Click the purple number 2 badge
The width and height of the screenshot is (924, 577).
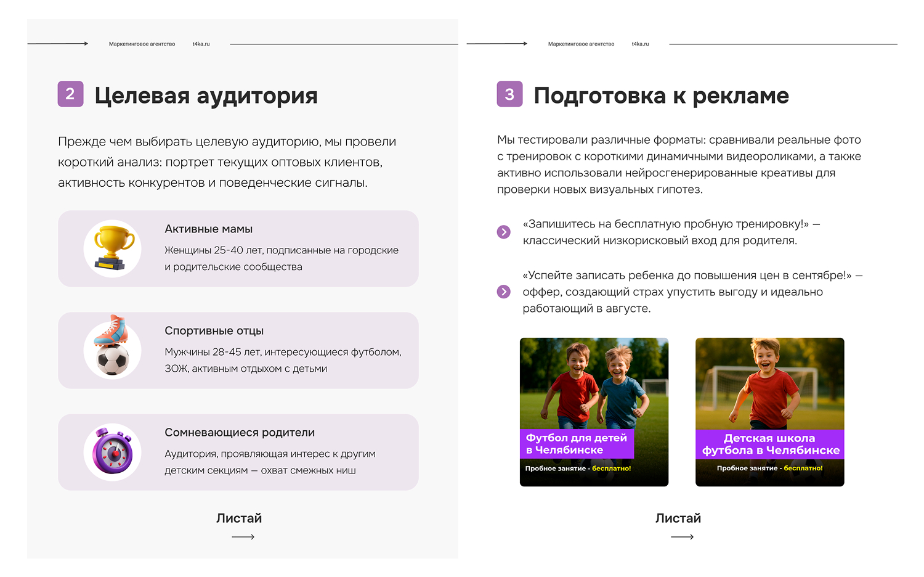click(x=70, y=94)
